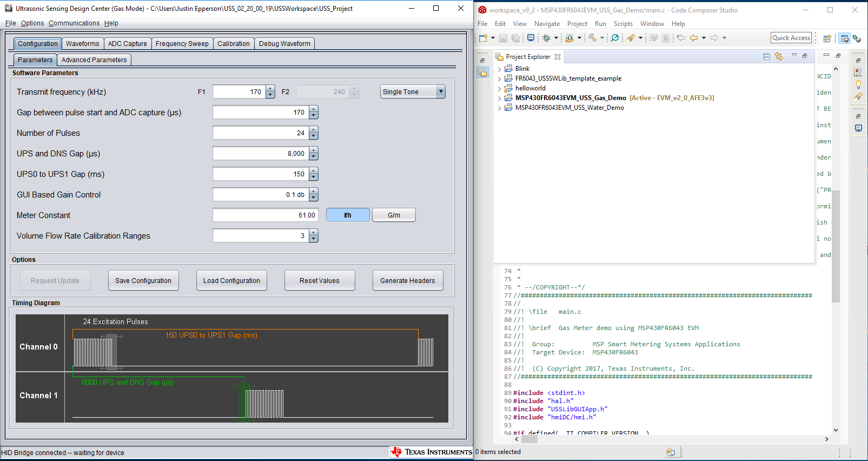Click the Build hammer icon
The width and height of the screenshot is (868, 461).
click(592, 38)
